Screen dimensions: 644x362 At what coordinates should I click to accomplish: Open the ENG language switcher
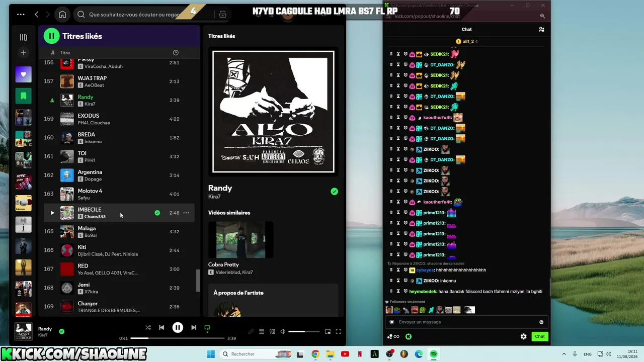[587, 354]
